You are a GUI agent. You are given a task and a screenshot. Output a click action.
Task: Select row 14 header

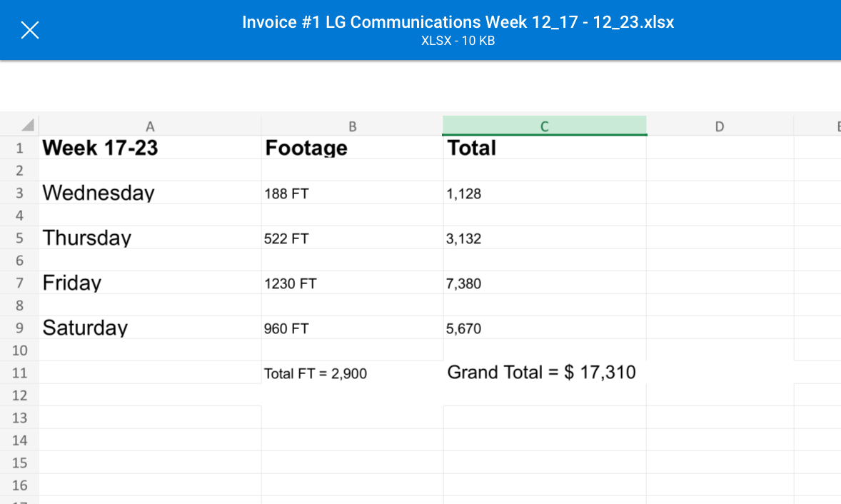pos(19,440)
